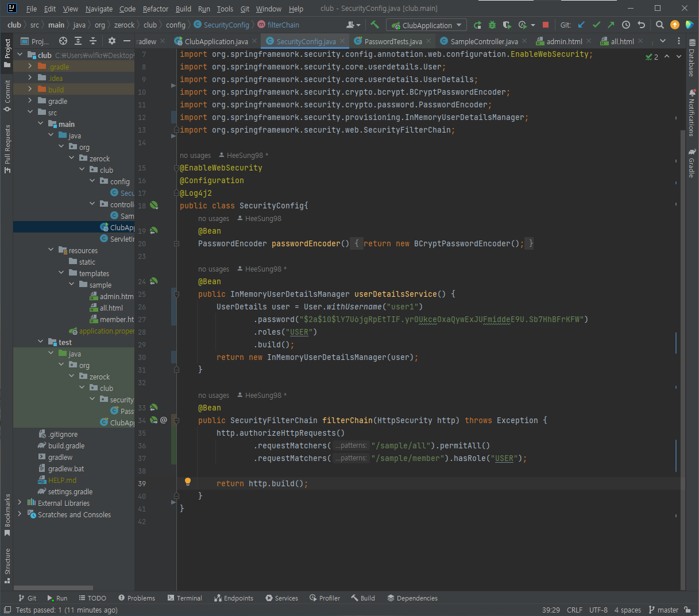Expand External Libraries node
Screen dimensions: 699x616
pyautogui.click(x=20, y=503)
